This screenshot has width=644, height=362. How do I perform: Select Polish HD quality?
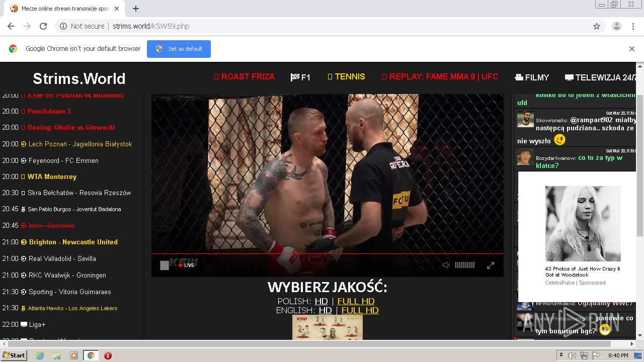point(321,301)
